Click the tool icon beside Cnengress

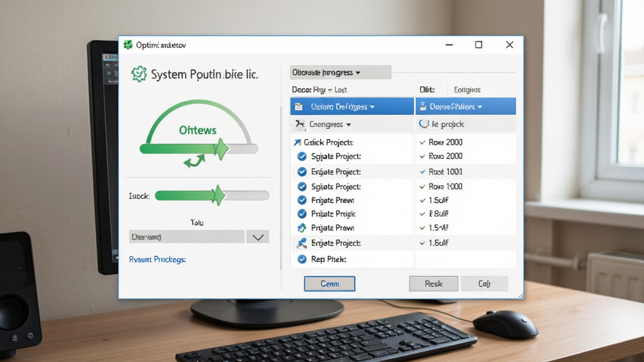coord(300,124)
